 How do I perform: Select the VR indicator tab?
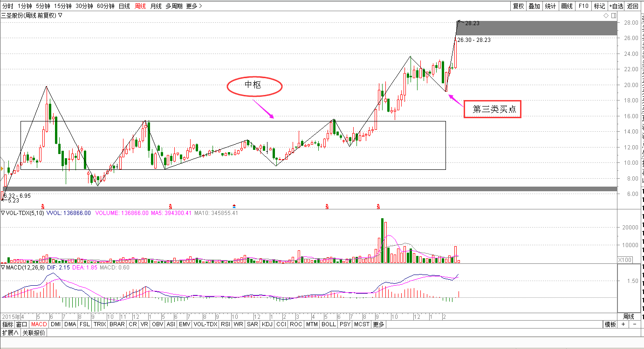pos(144,324)
